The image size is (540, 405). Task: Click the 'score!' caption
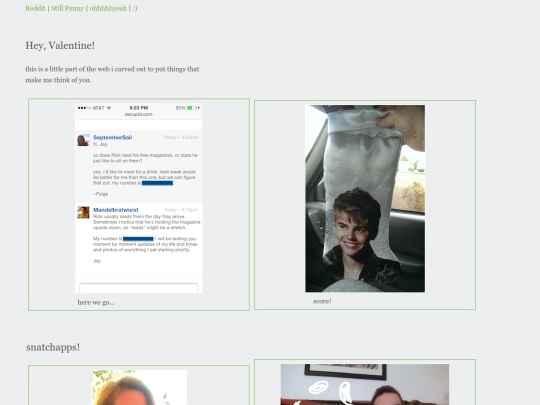click(x=322, y=301)
